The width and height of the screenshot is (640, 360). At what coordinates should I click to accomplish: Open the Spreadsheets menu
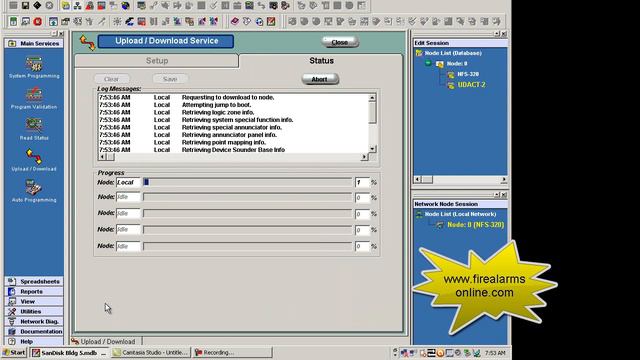click(x=34, y=281)
